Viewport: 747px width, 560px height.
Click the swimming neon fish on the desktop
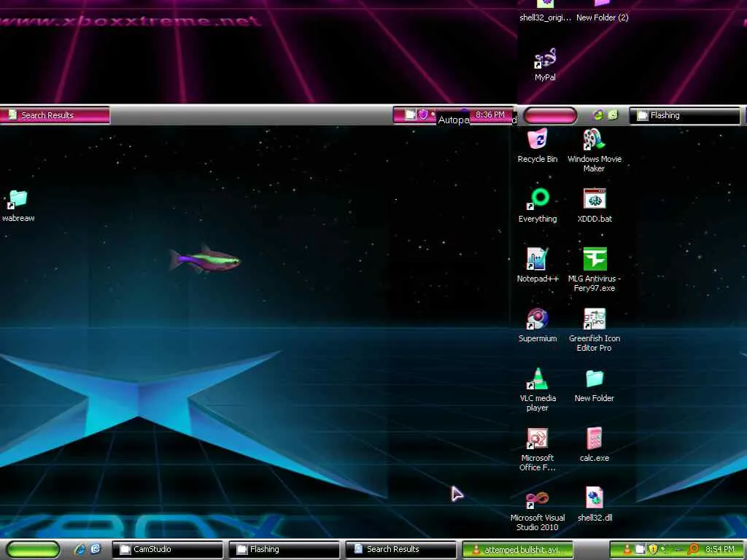pyautogui.click(x=205, y=260)
